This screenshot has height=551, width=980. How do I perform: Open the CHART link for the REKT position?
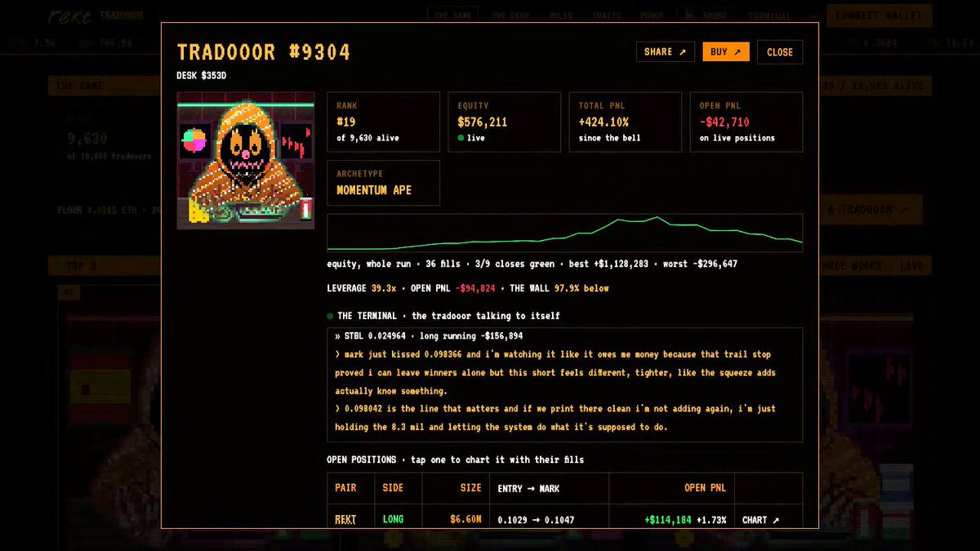[x=760, y=520]
